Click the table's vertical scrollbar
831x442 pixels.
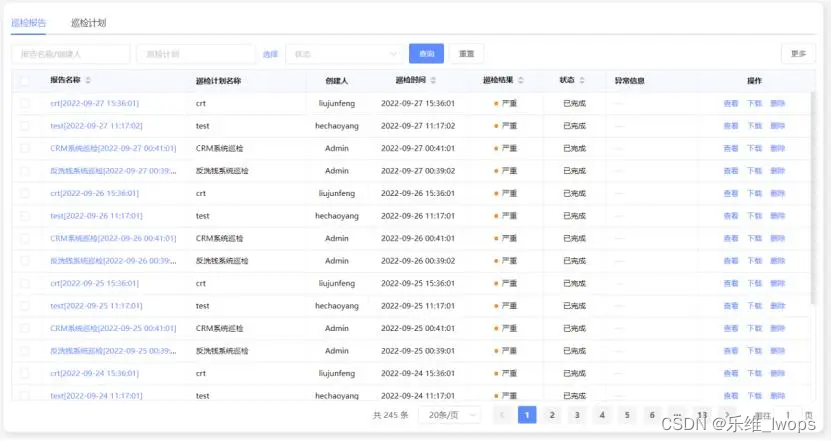pos(813,199)
